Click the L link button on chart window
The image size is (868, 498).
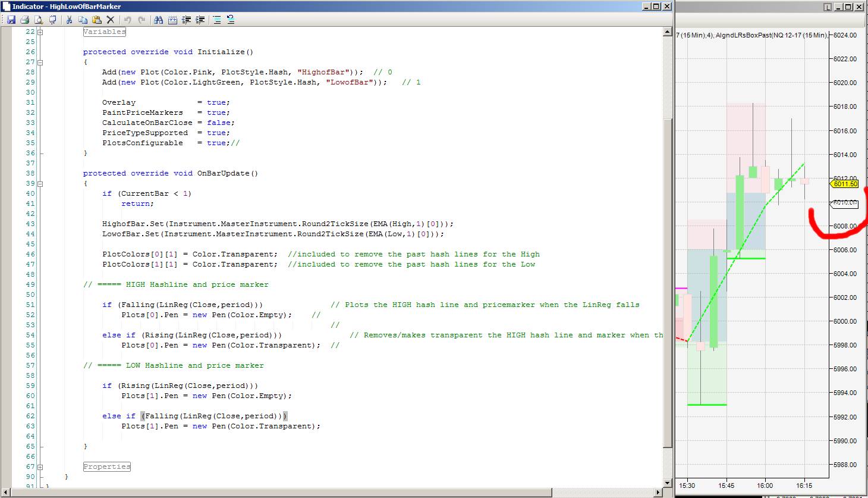point(828,7)
